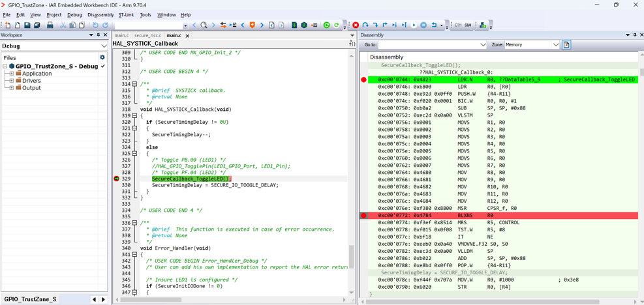Open the Tools menu
This screenshot has height=305, width=644.
(x=146, y=15)
